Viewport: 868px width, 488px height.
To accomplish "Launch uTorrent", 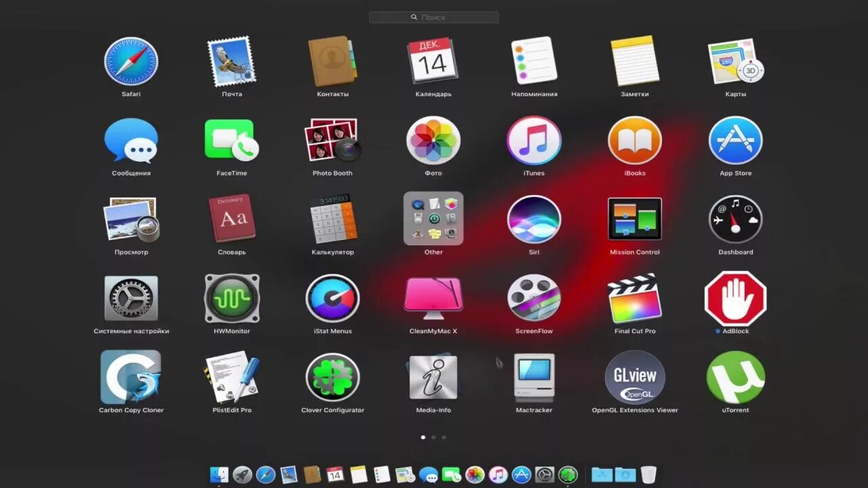I will [736, 377].
